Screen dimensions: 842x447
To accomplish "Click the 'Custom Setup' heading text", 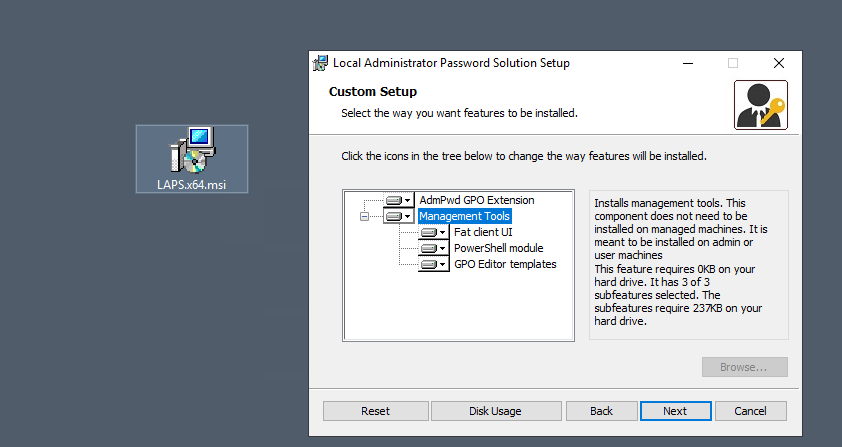I will click(x=373, y=92).
